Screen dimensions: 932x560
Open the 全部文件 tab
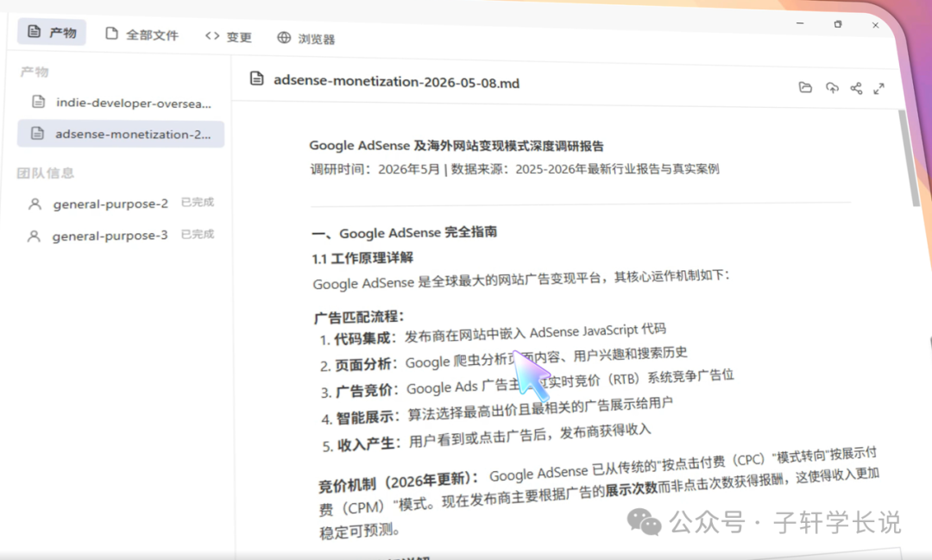pos(142,35)
